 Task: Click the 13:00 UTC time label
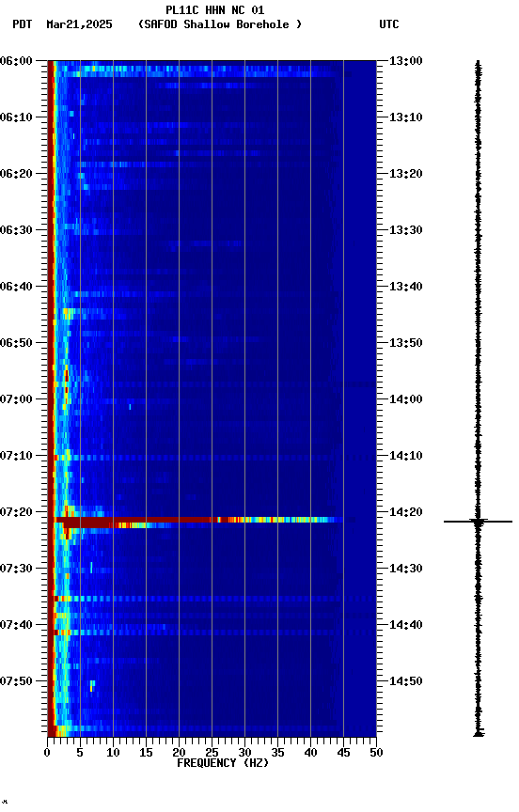point(406,61)
